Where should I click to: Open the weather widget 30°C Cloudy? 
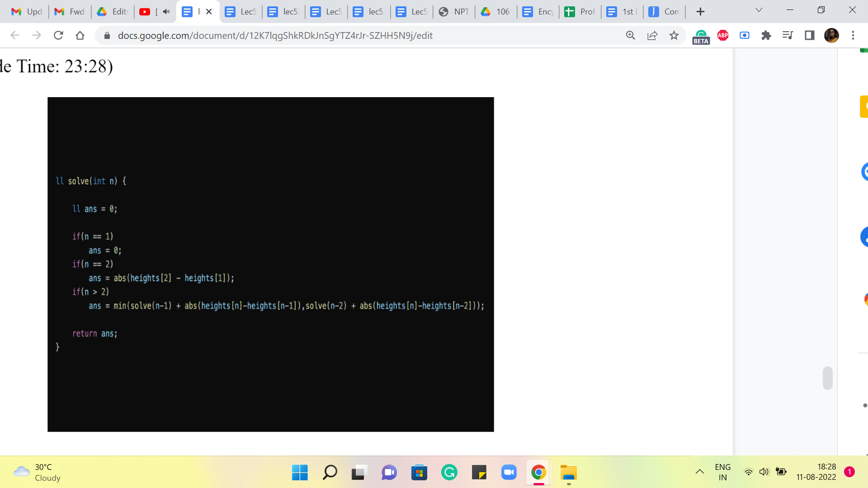(37, 472)
